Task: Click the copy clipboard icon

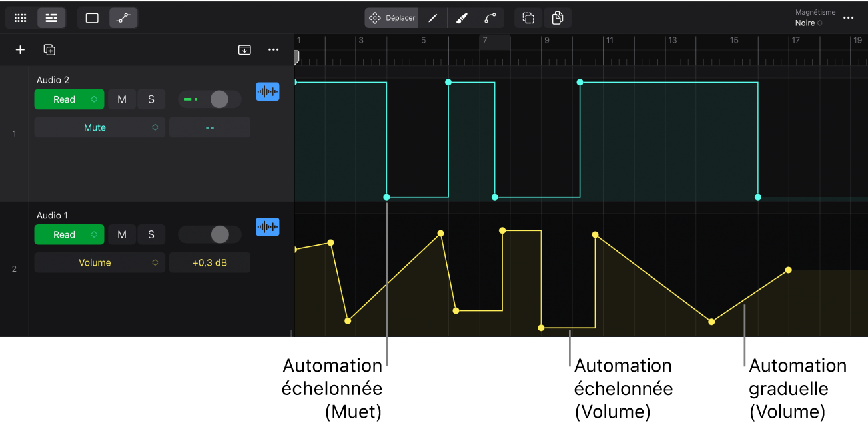Action: tap(558, 18)
